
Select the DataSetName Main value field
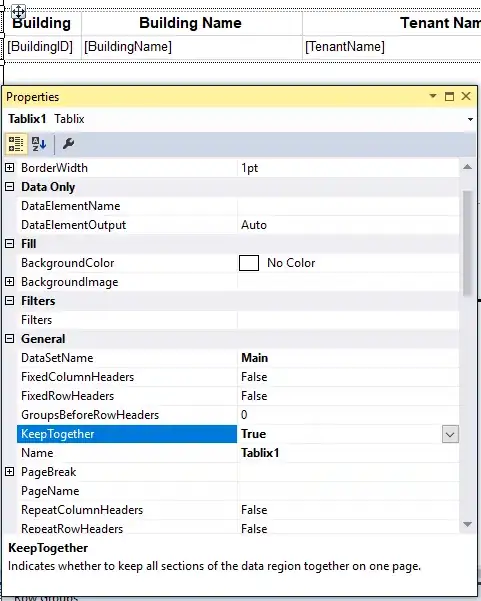(348, 358)
